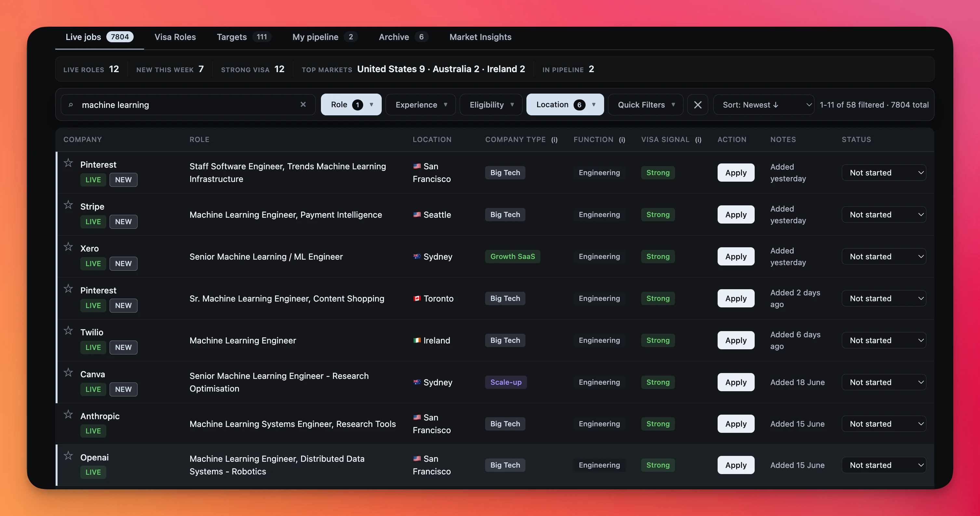Star the Twilio job row
Screen dimensions: 980x516
tap(68, 330)
